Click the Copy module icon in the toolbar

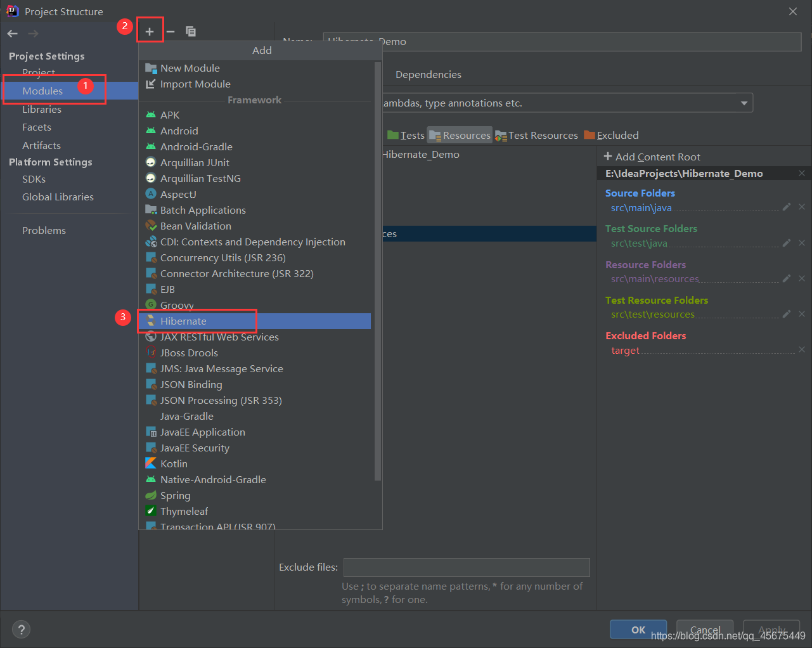[191, 30]
